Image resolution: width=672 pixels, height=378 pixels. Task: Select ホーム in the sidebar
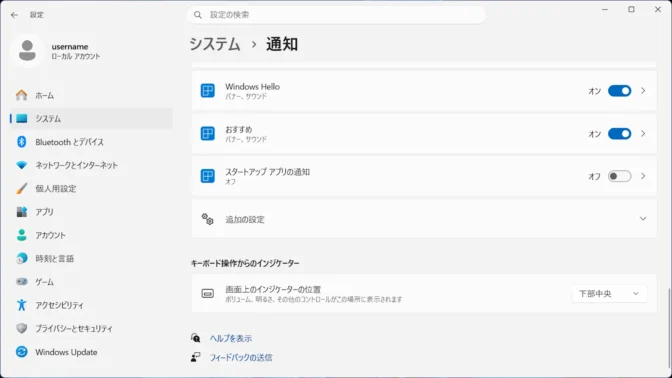(x=91, y=95)
